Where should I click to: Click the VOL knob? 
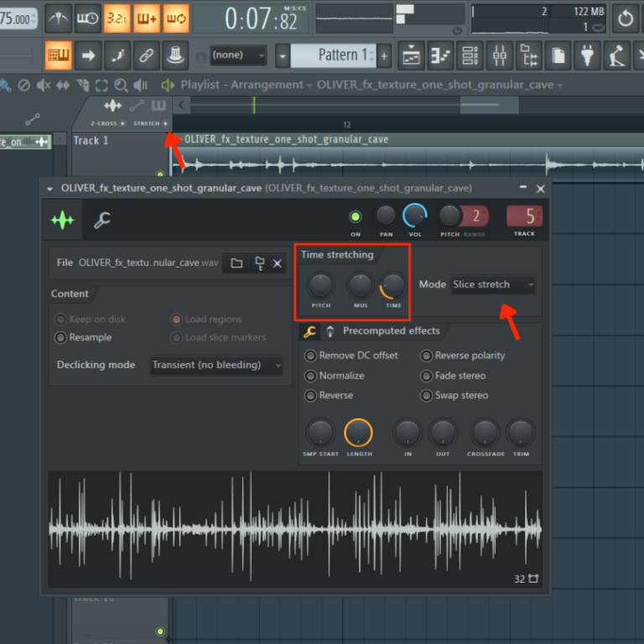tap(415, 216)
